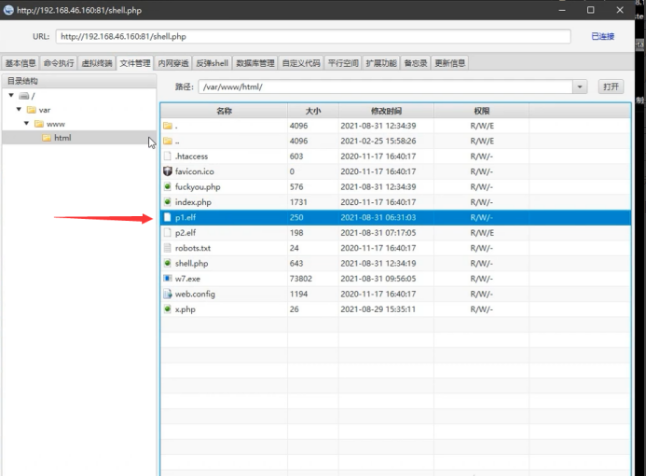Click the 已连接 status link
Screen dimensions: 646x476
point(603,36)
